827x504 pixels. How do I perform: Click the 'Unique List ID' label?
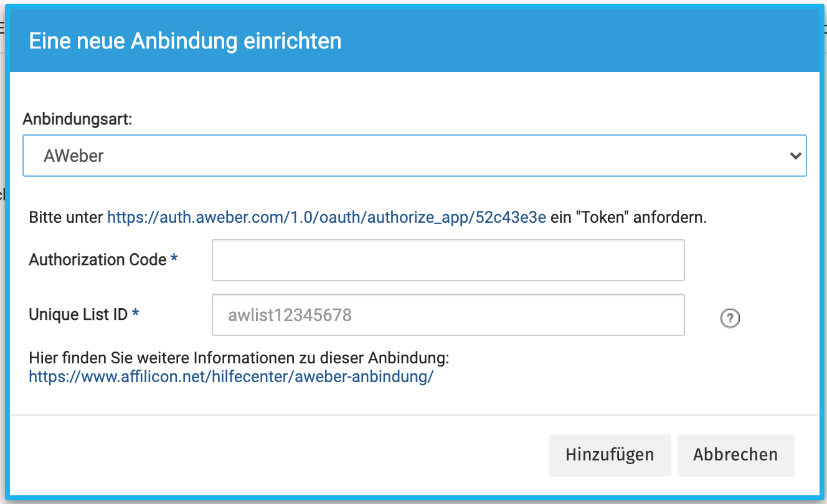point(78,314)
